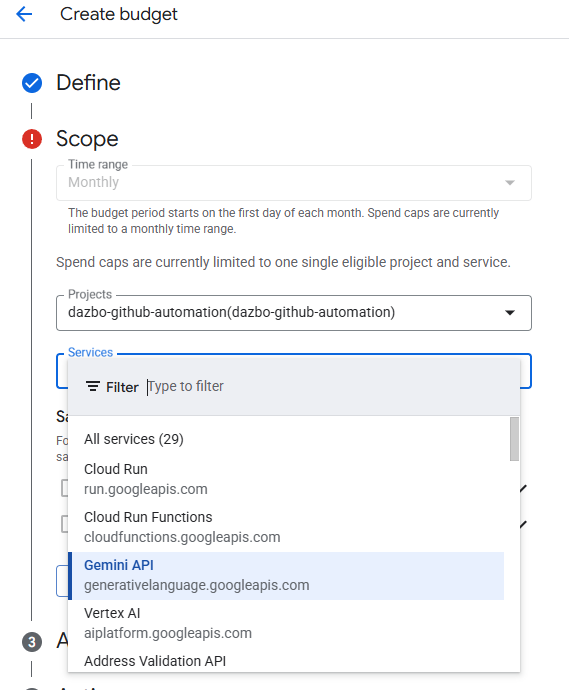
Task: Expand the Projects dropdown arrow
Action: (x=510, y=312)
